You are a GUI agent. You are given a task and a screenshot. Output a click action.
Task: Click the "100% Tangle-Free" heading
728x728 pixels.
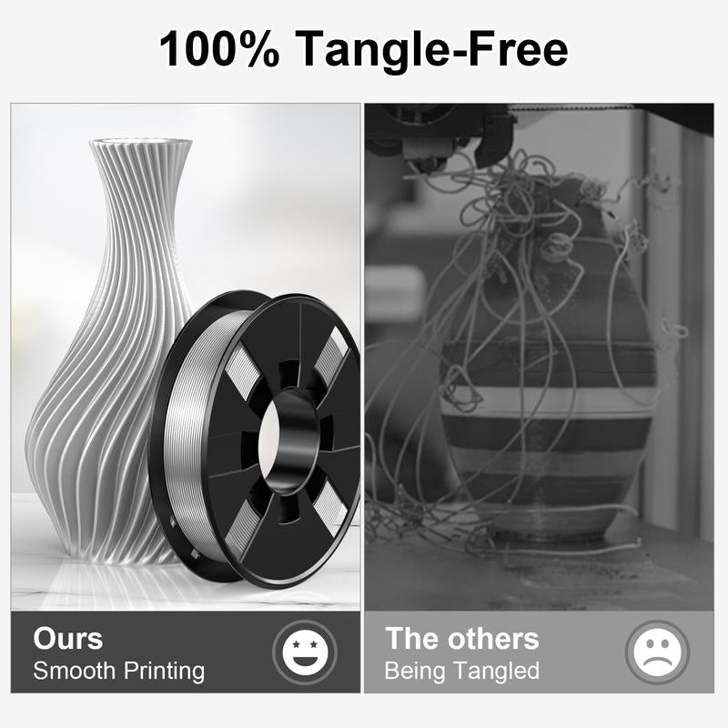[363, 48]
